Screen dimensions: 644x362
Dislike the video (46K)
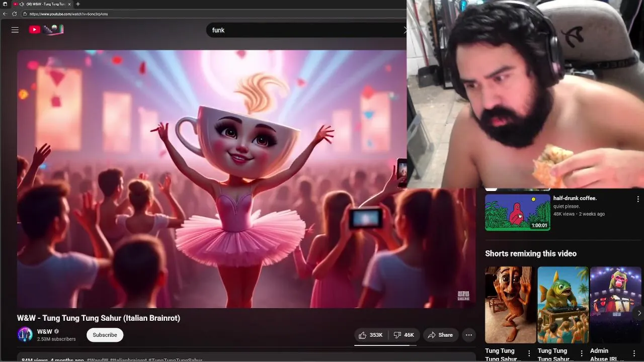[404, 335]
